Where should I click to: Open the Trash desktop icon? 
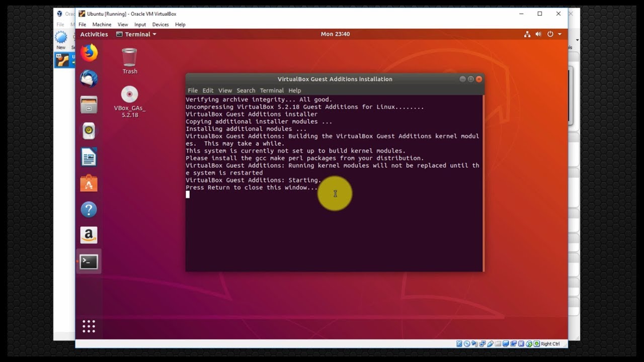[x=130, y=61]
